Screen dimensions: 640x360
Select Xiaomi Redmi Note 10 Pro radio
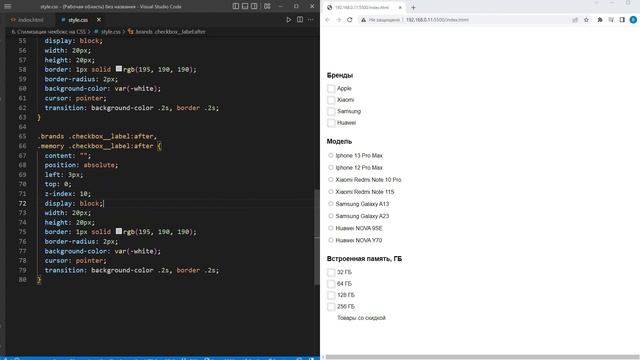tap(331, 179)
